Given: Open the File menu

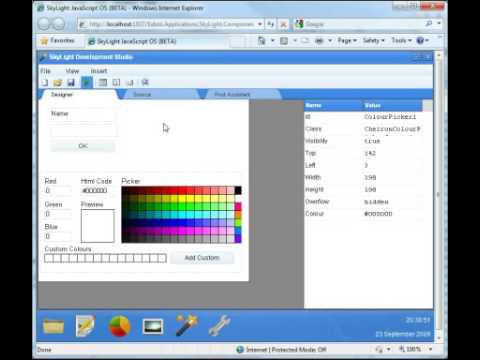Looking at the screenshot, I should pyautogui.click(x=46, y=71).
